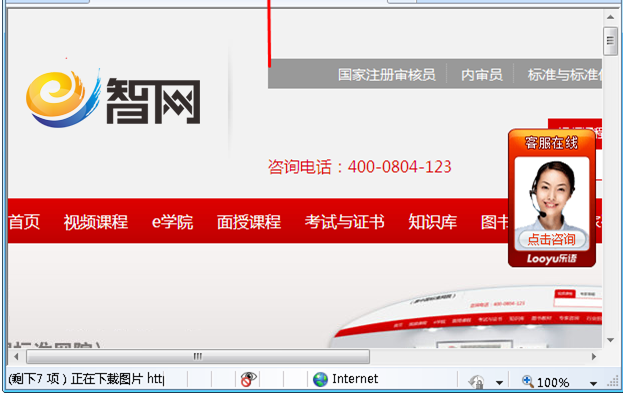The height and width of the screenshot is (393, 623).
Task: Expand the security zone dropdown arrow
Action: point(499,383)
